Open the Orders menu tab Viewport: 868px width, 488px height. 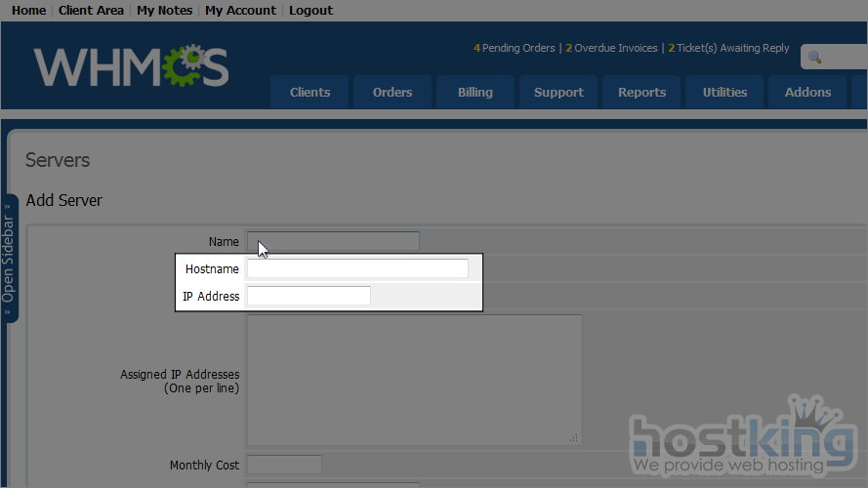393,93
